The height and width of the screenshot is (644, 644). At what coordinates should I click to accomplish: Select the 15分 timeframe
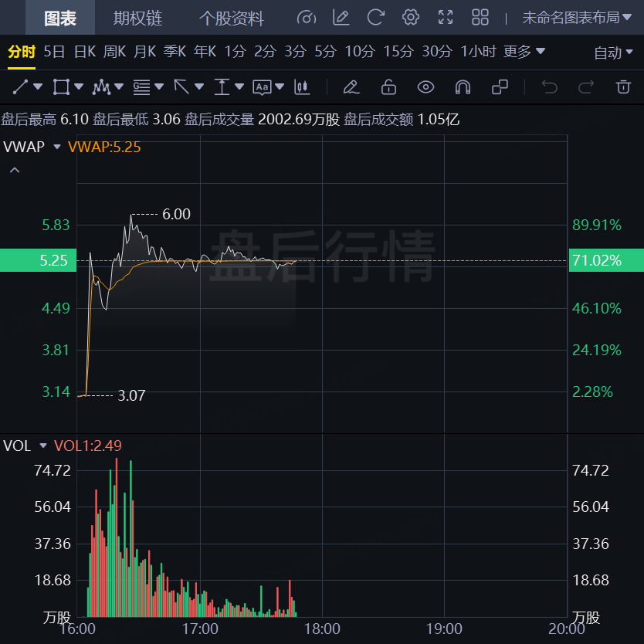click(398, 52)
